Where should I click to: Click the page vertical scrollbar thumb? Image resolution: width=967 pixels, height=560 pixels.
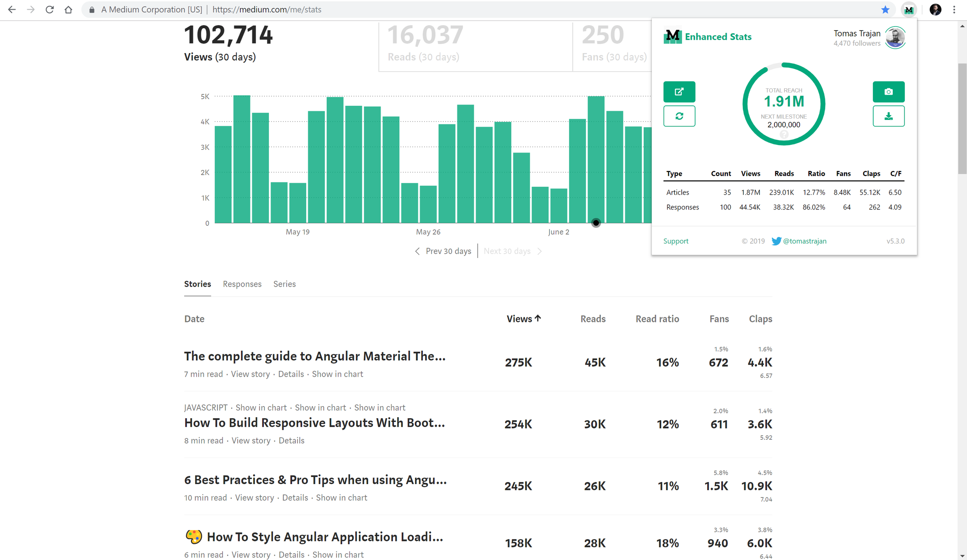click(962, 118)
